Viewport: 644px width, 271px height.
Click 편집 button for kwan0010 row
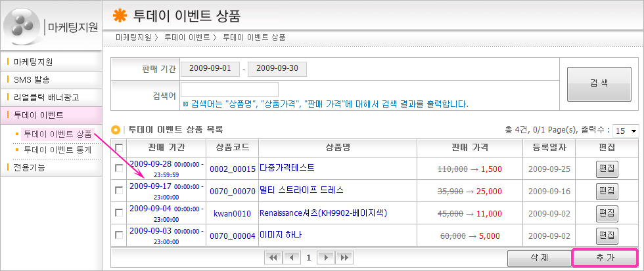point(607,213)
